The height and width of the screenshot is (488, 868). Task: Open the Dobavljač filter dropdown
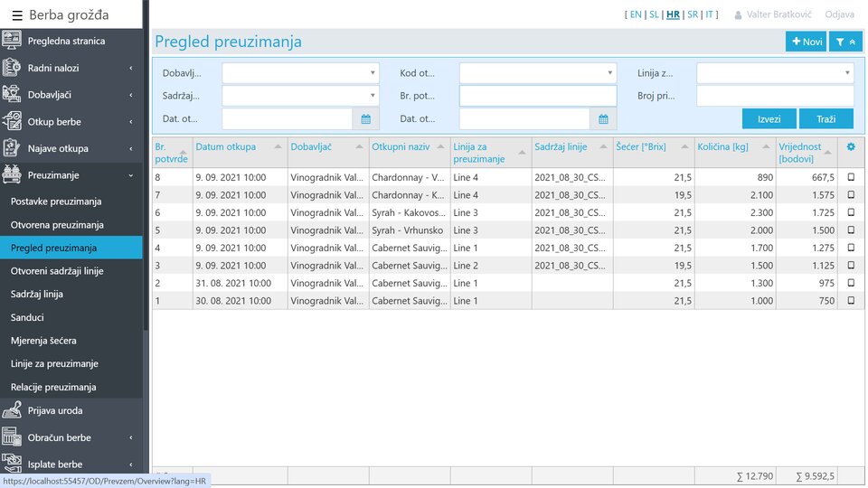pyautogui.click(x=300, y=73)
